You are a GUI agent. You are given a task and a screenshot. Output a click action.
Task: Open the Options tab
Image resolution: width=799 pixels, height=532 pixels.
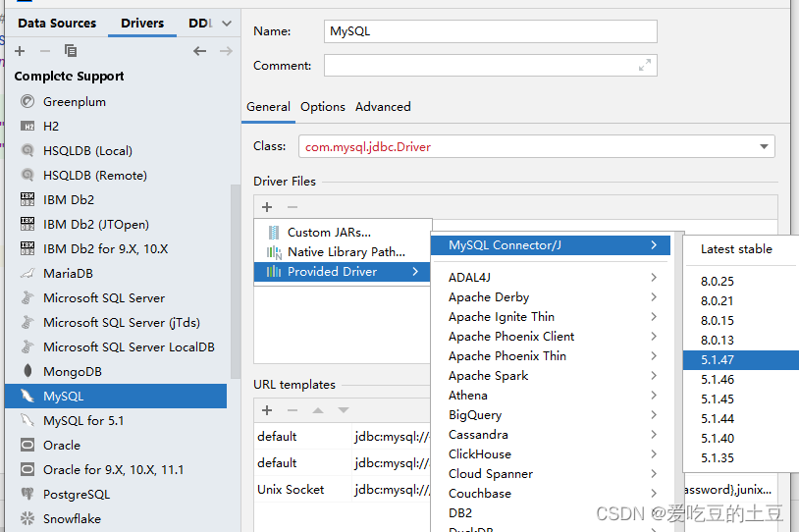click(323, 107)
